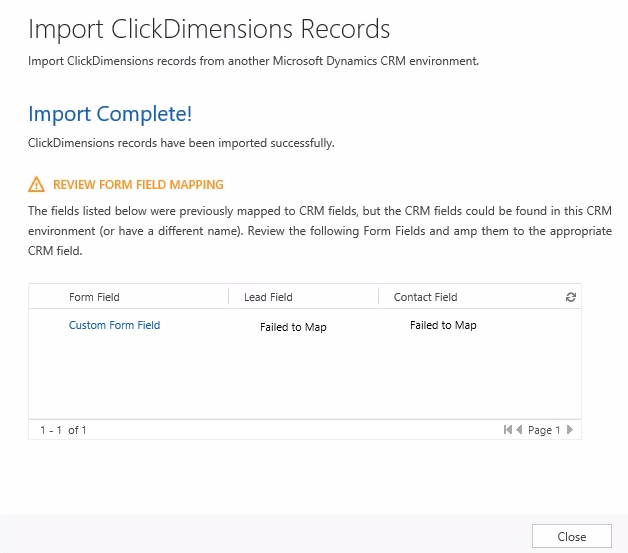Select Failed to Map under Lead Field

(293, 327)
